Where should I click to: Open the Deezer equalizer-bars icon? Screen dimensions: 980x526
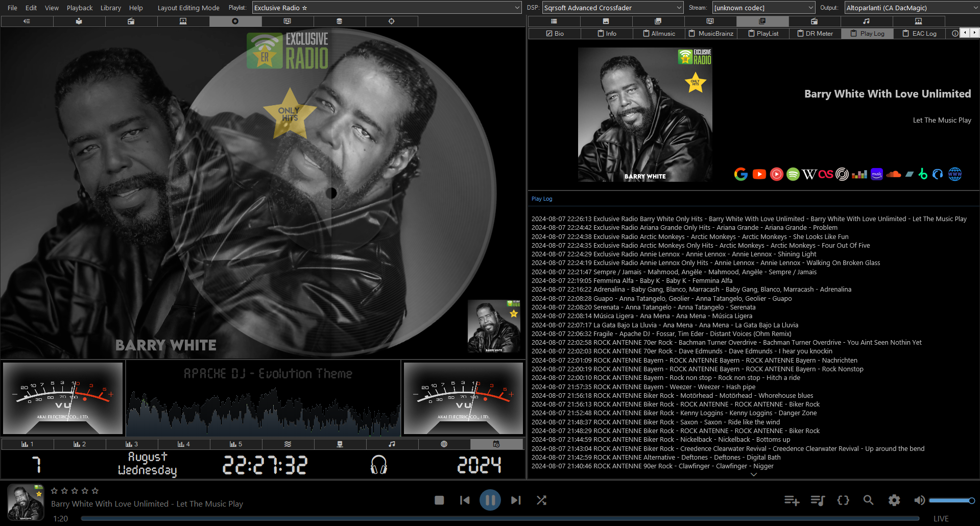859,174
